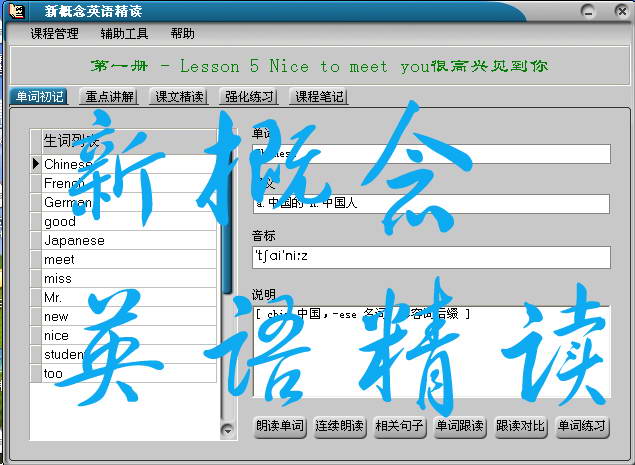Image resolution: width=635 pixels, height=465 pixels.
Task: Click the word list scroll-down arrow
Action: pyautogui.click(x=228, y=431)
